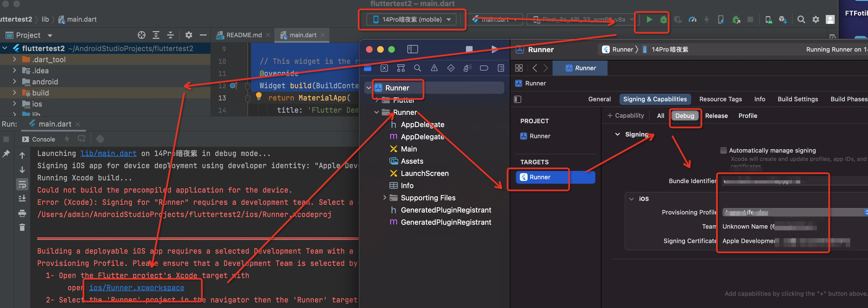This screenshot has width=868, height=308.
Task: Open Xcode test navigator diamond icon
Action: (450, 68)
